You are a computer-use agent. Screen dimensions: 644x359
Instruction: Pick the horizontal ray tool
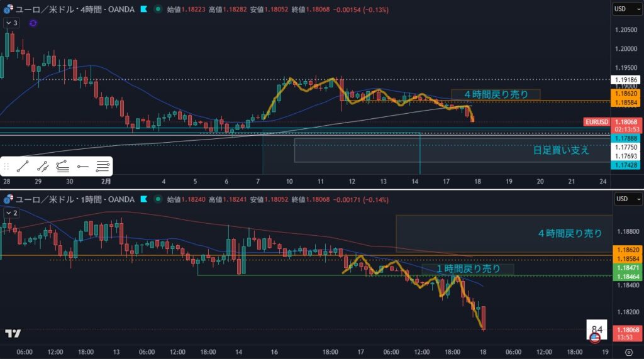click(82, 167)
